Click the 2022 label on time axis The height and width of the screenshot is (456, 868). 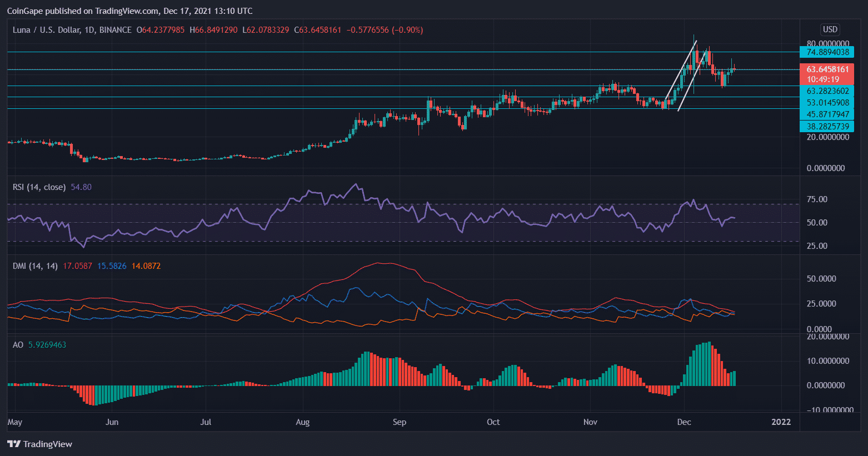point(781,422)
